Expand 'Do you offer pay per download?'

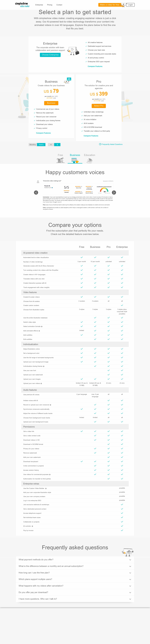point(75,592)
